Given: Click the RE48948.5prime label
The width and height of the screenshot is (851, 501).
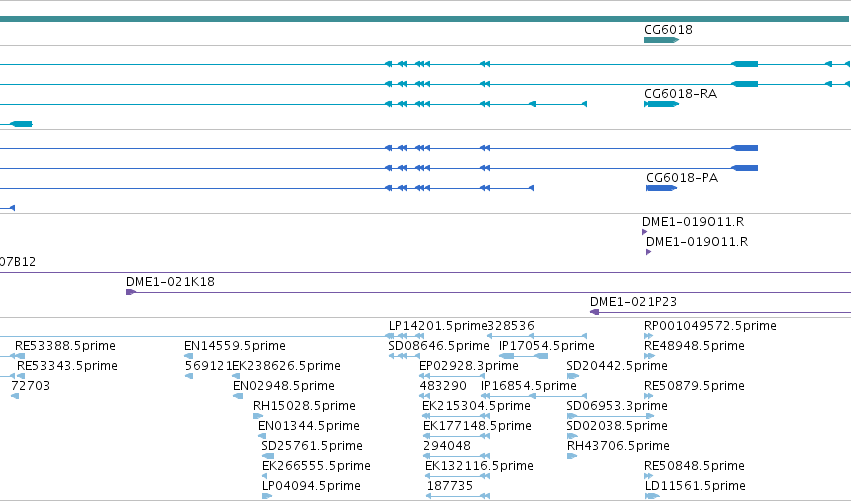Looking at the screenshot, I should click(x=694, y=346).
